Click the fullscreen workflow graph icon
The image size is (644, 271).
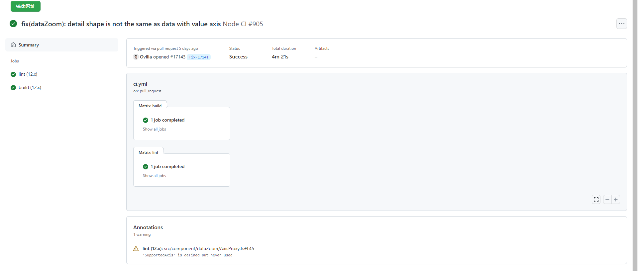point(596,200)
